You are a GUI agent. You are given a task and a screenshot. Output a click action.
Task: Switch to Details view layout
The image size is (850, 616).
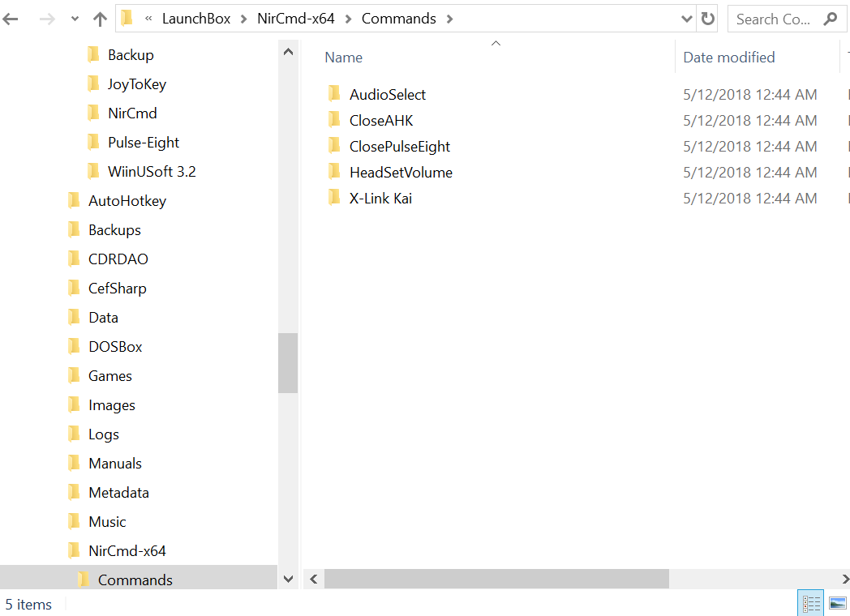(x=811, y=604)
